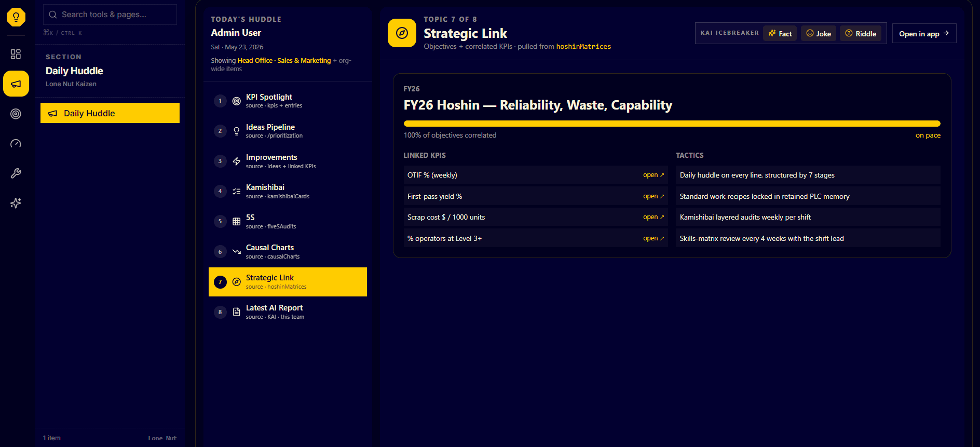The image size is (980, 447).
Task: Open Causal Charts huddle topic
Action: (288, 251)
